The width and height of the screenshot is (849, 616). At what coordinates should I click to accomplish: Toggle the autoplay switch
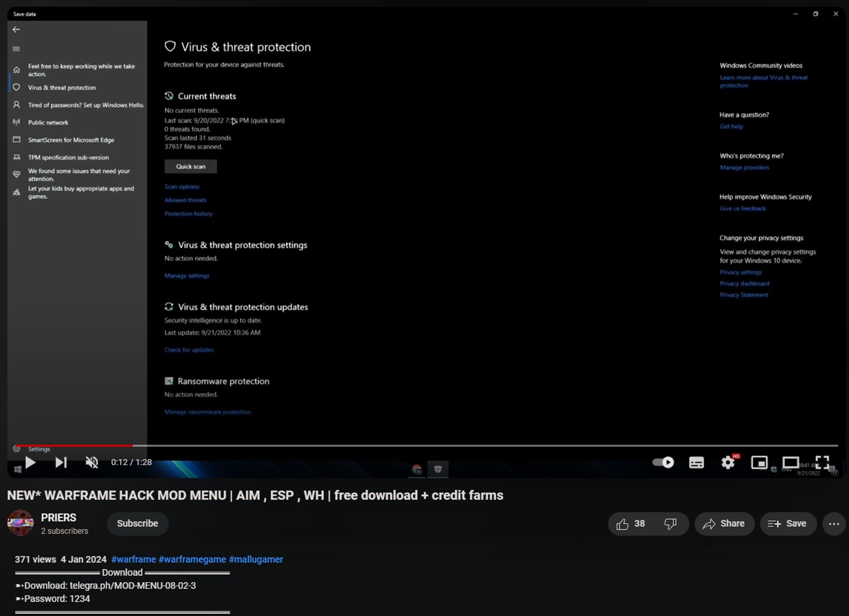click(x=663, y=462)
